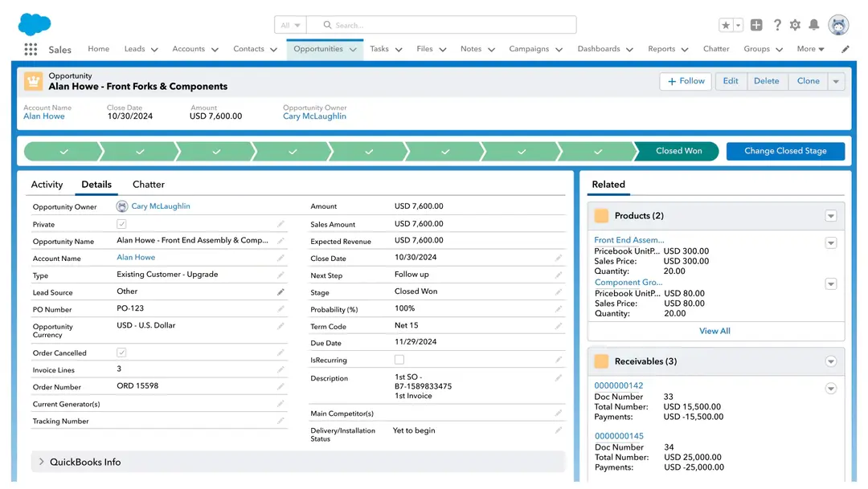Open View All products link

point(714,331)
